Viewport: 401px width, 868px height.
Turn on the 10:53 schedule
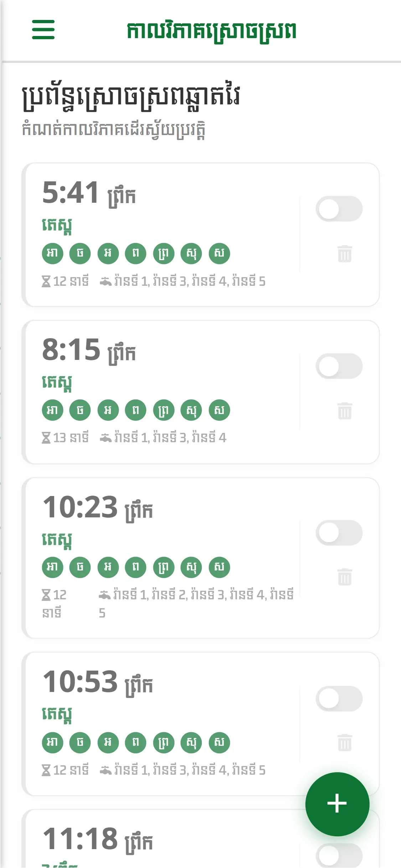tap(339, 698)
